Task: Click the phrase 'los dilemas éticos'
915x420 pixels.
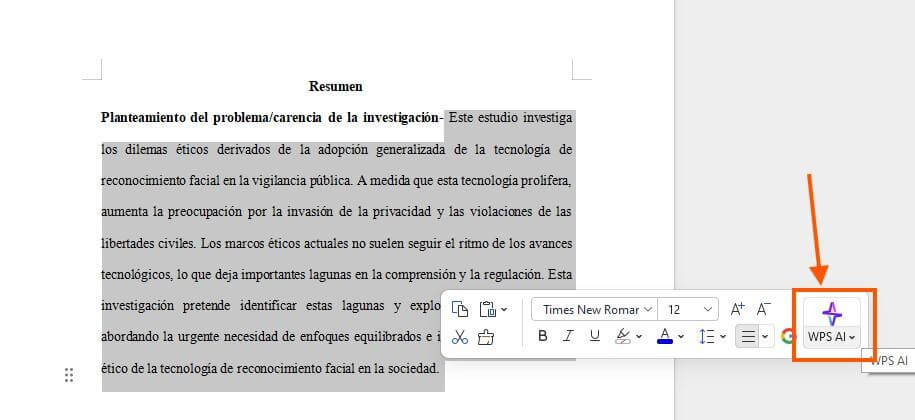Action: tap(155, 149)
